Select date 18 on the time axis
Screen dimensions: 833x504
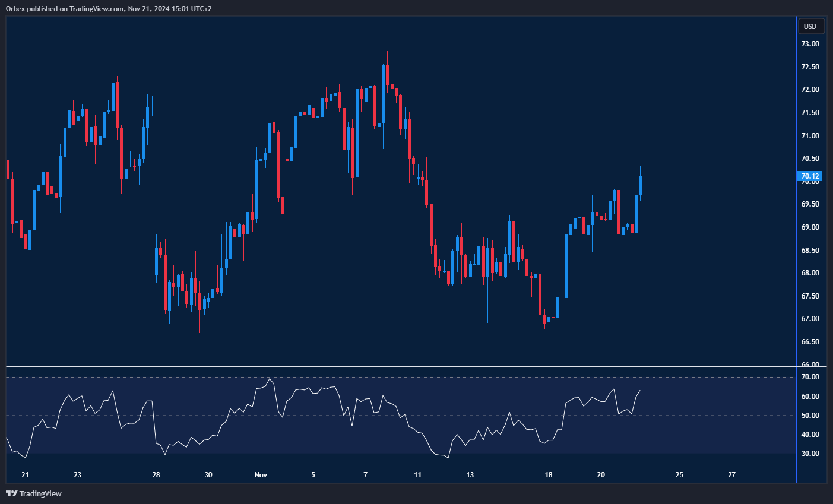coord(549,475)
